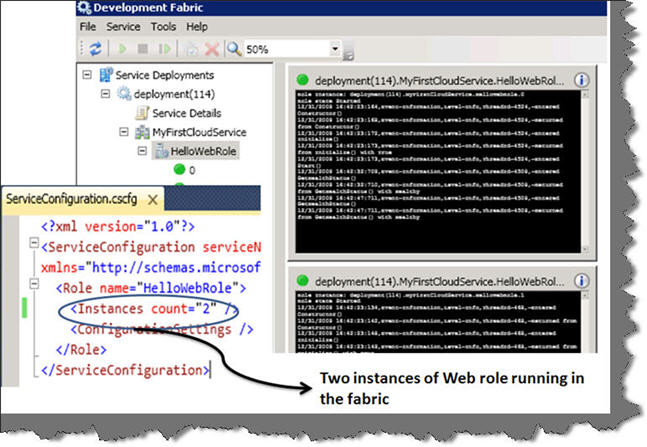
Task: Click the toolbar overflow icon after zoom box
Action: tap(348, 53)
